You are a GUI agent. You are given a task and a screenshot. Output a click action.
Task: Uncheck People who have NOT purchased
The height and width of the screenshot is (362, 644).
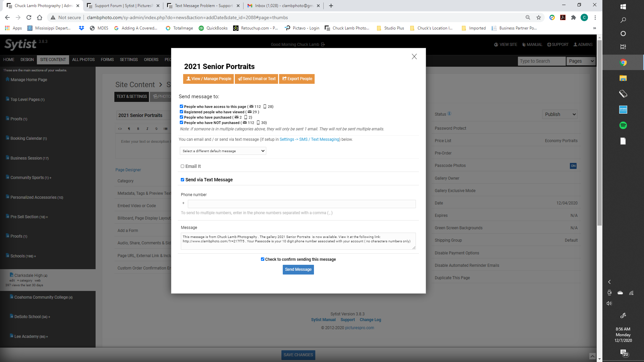point(181,122)
